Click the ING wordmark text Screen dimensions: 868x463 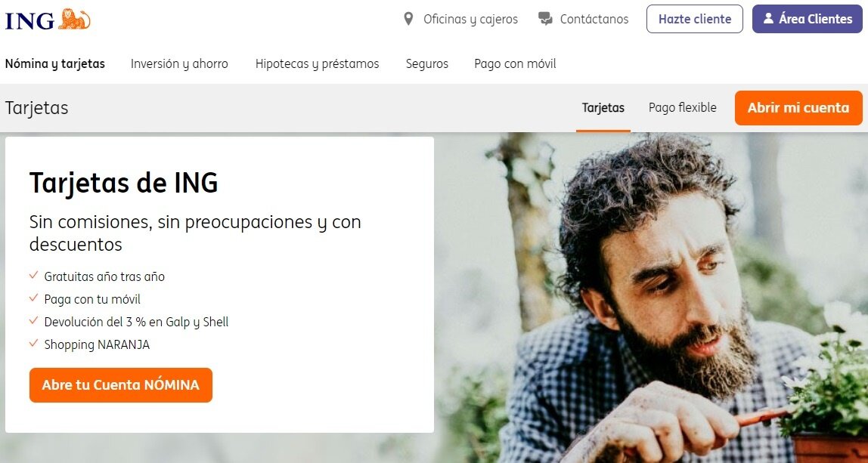pos(30,20)
